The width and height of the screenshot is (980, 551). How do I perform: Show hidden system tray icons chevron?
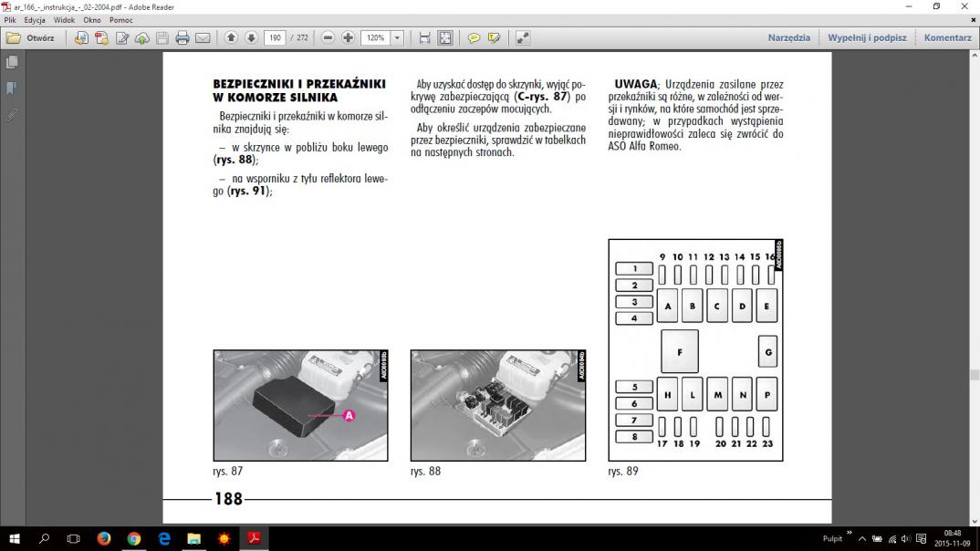[862, 538]
